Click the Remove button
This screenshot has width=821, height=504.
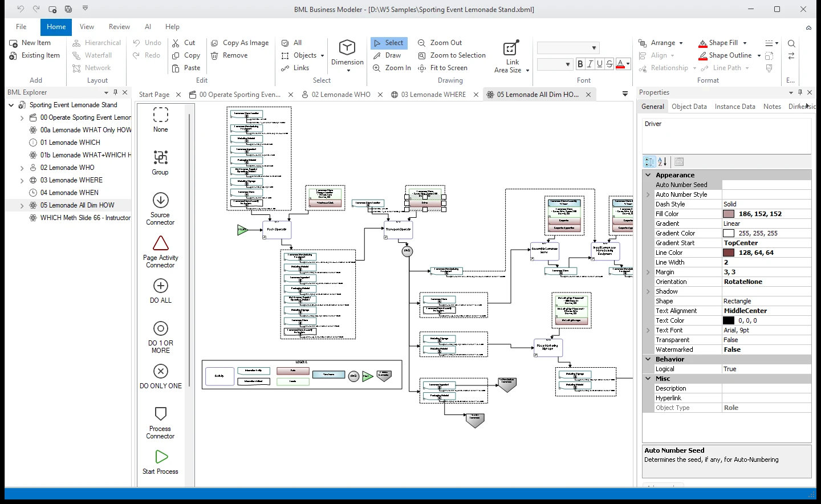pos(229,55)
